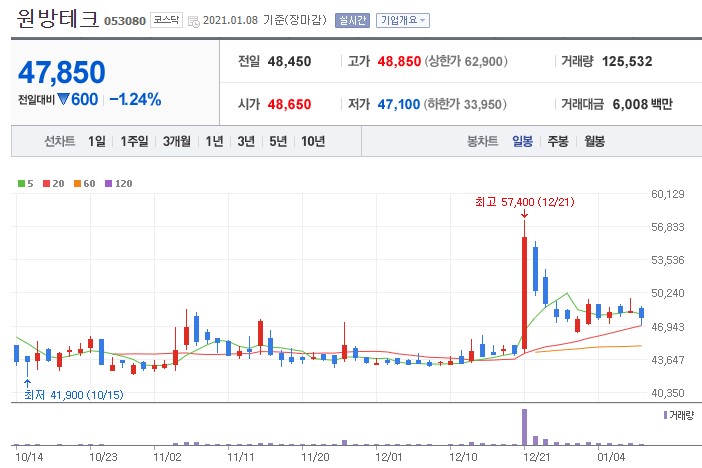Click the down triangle icon beside 600
This screenshot has height=468, width=702.
pyautogui.click(x=63, y=99)
